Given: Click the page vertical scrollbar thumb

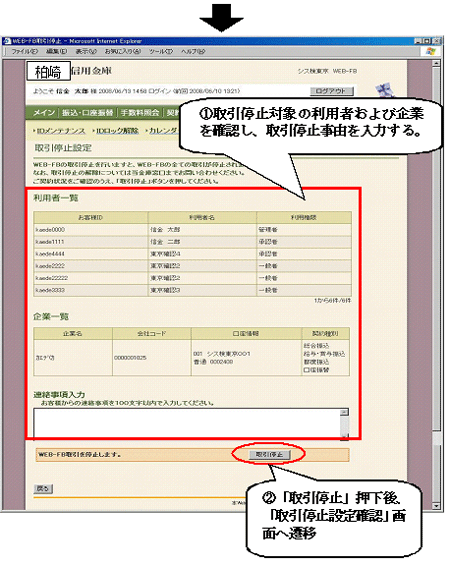Looking at the screenshot, I should pos(436,249).
